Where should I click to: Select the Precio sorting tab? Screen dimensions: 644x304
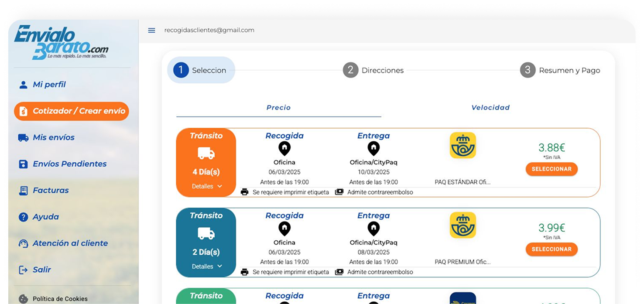278,108
